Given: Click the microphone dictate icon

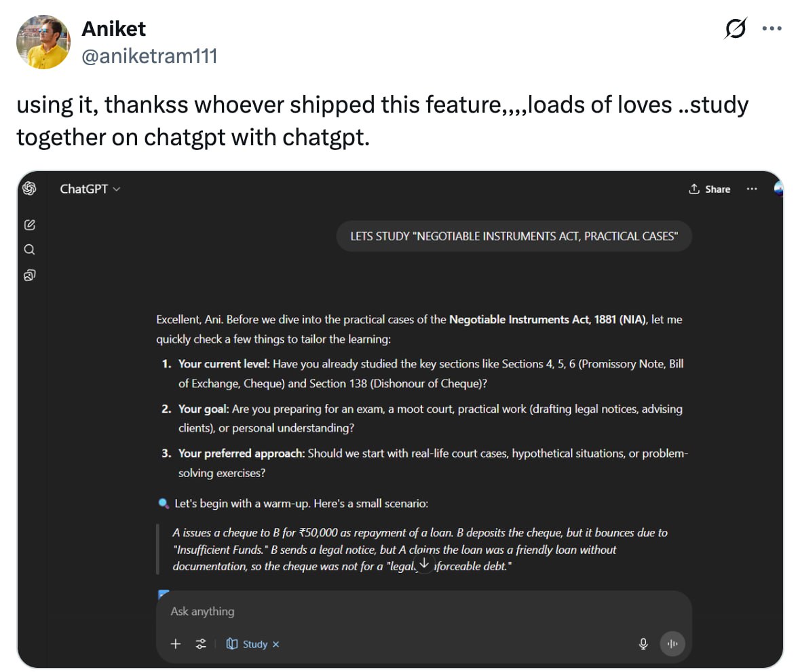Looking at the screenshot, I should pyautogui.click(x=643, y=644).
